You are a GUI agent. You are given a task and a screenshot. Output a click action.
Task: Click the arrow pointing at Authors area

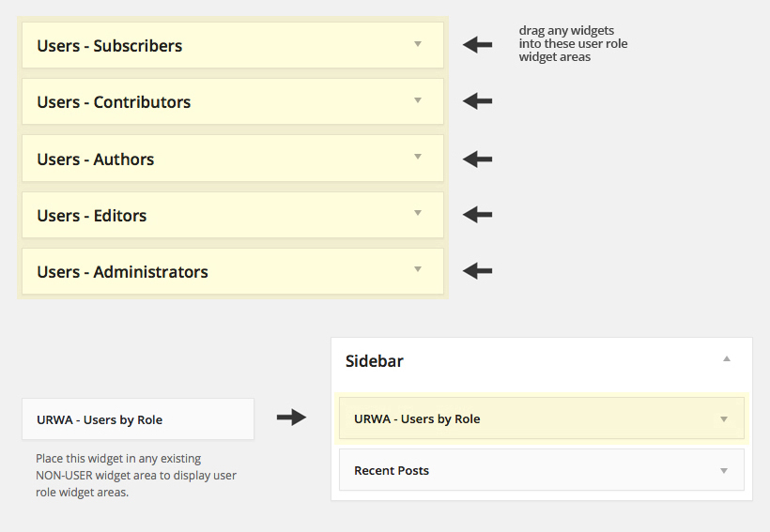[x=477, y=160]
